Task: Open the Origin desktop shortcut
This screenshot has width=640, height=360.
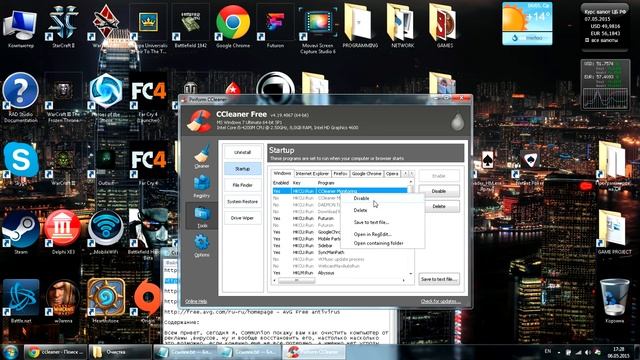Action: (148, 301)
